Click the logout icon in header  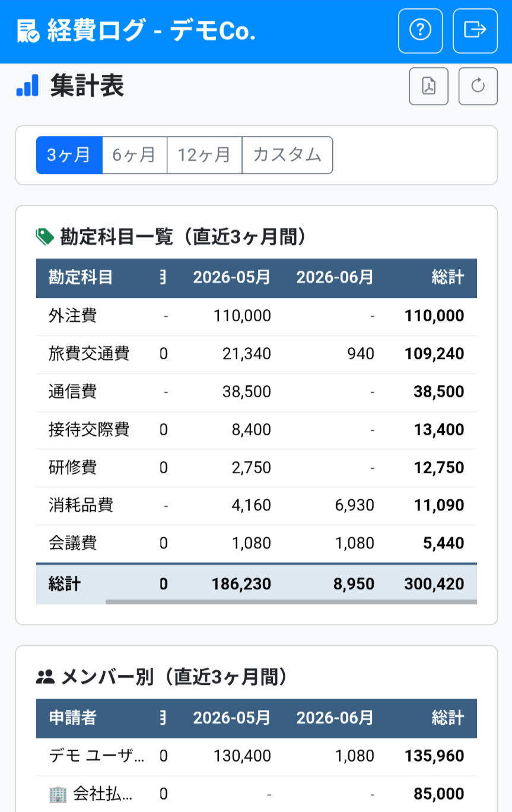pos(475,31)
